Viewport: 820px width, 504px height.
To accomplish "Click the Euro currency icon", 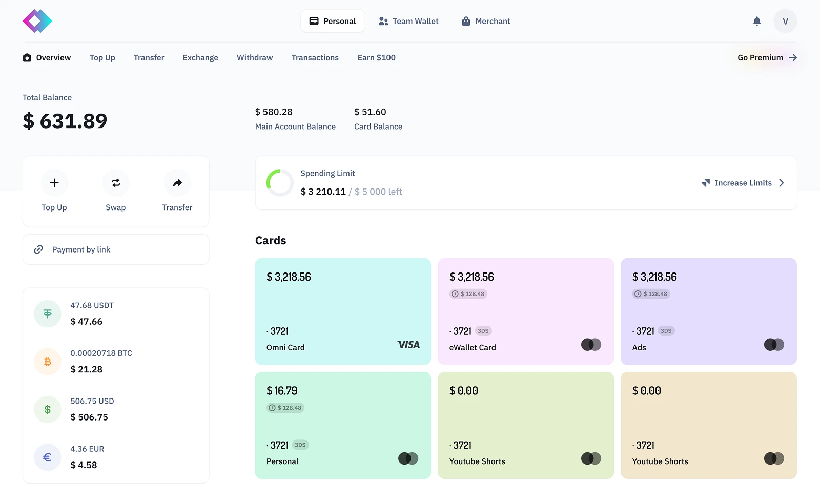I will pos(48,457).
